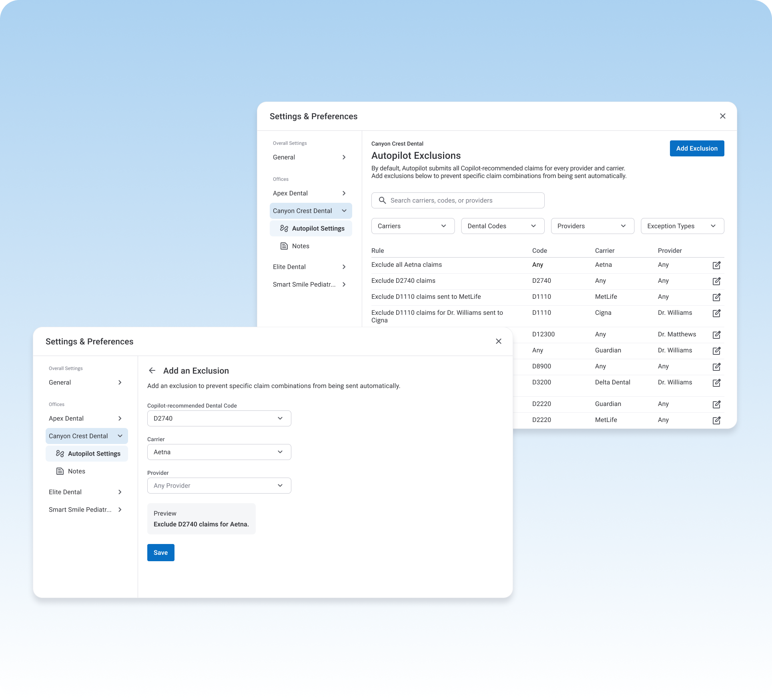Click the Add Exclusion button
This screenshot has height=700, width=772.
point(697,148)
